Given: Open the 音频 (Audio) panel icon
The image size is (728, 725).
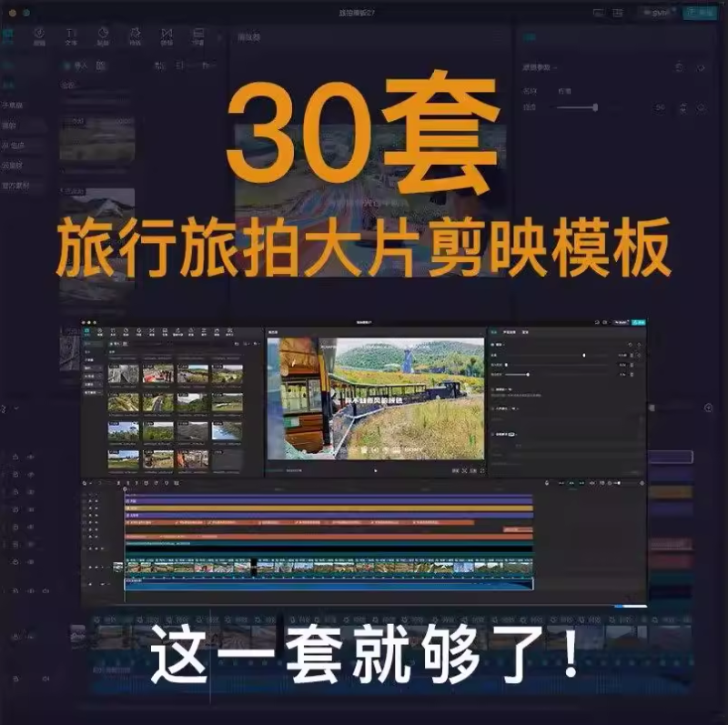Looking at the screenshot, I should click(38, 36).
